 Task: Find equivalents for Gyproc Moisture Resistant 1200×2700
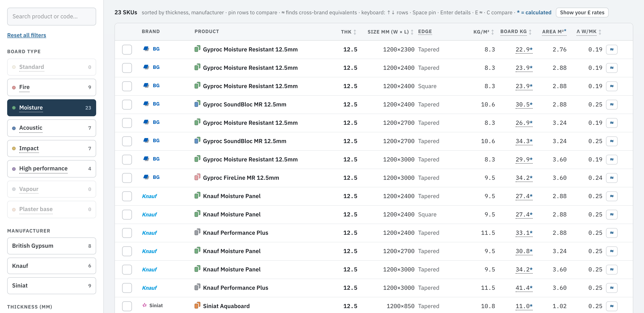tap(612, 123)
